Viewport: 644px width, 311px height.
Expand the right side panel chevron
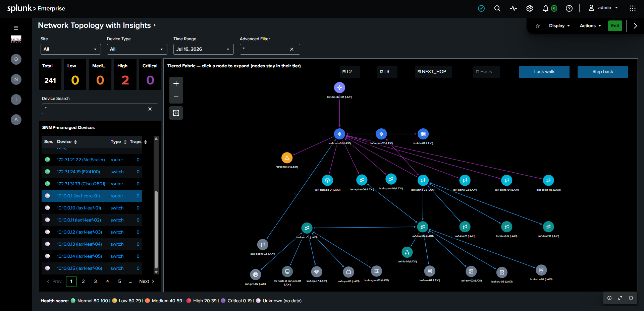635,26
